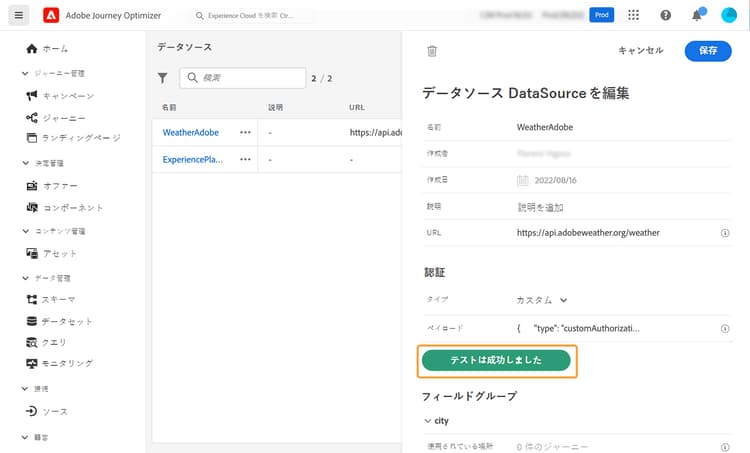Image resolution: width=750 pixels, height=453 pixels.
Task: Open the ExperiencePla... data source link
Action: [x=192, y=159]
